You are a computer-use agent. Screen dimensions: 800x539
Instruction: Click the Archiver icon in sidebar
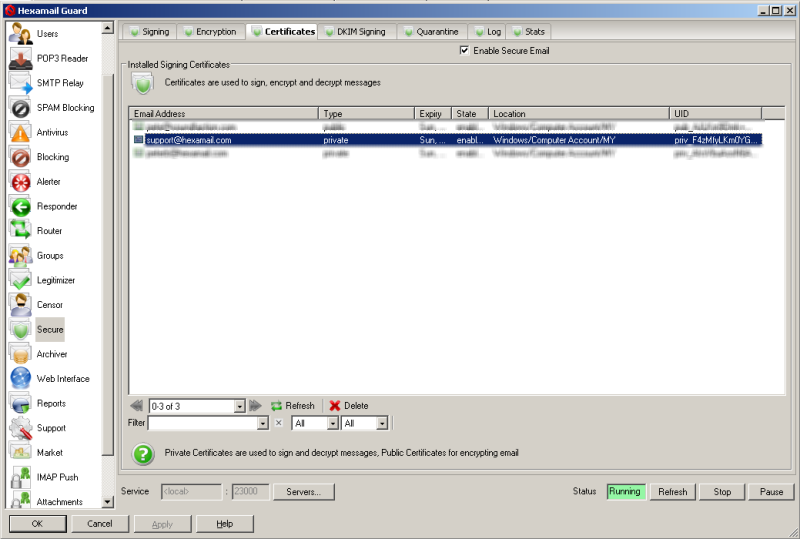[20, 354]
